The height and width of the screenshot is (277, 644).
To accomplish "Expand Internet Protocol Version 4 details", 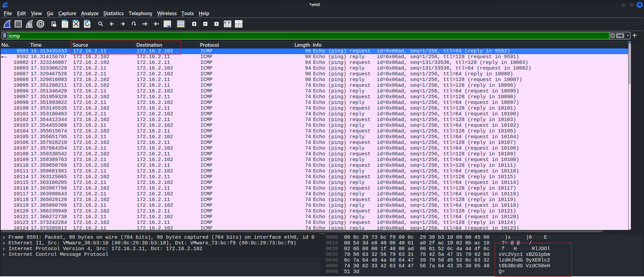I will pyautogui.click(x=4, y=249).
